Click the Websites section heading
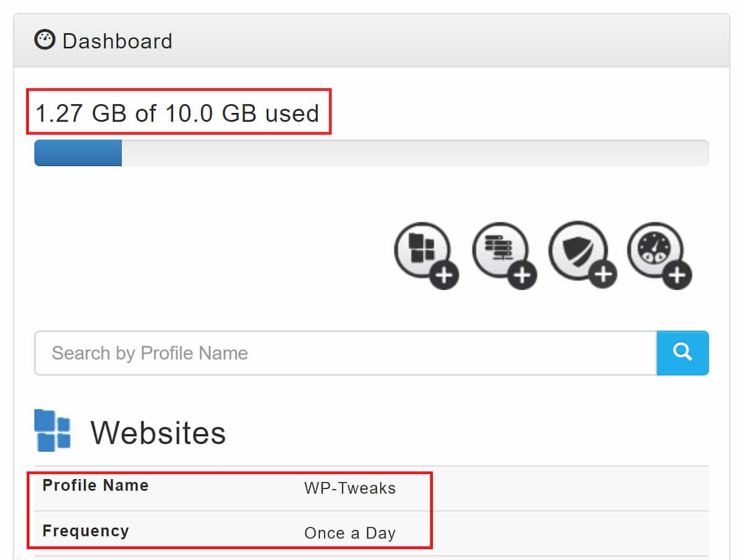Image resolution: width=741 pixels, height=560 pixels. pyautogui.click(x=158, y=431)
